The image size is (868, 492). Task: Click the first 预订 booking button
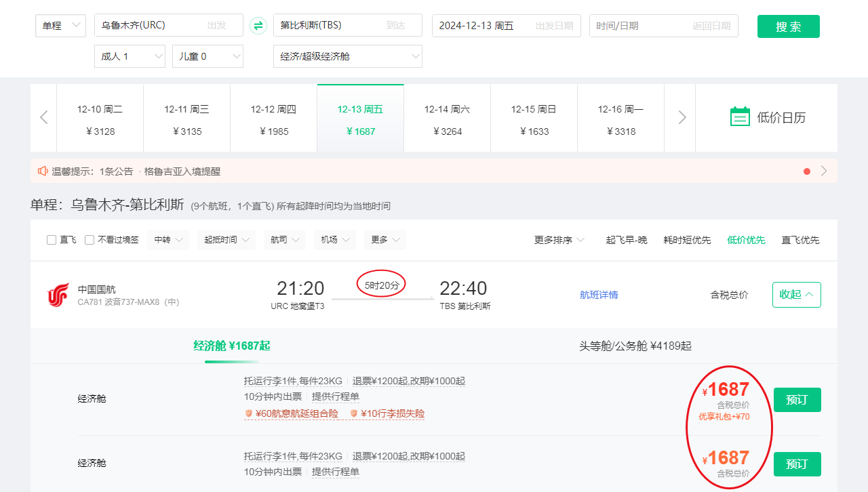click(x=797, y=400)
